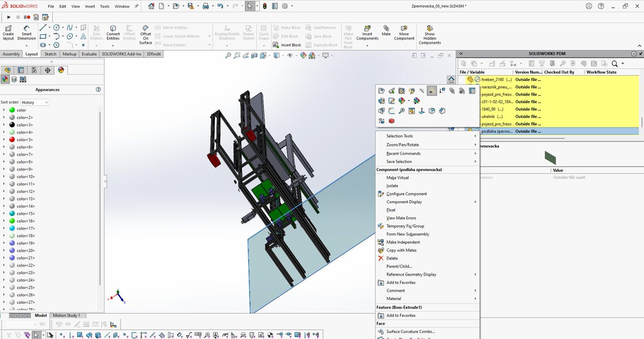
Task: Click the Smart Dimension tool
Action: pos(27,32)
